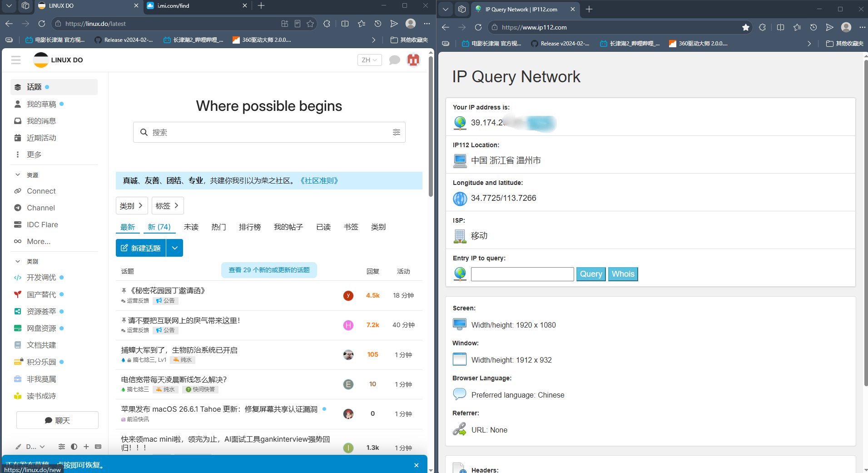Open a new tab in the linux.do window
This screenshot has height=473, width=868.
click(261, 6)
